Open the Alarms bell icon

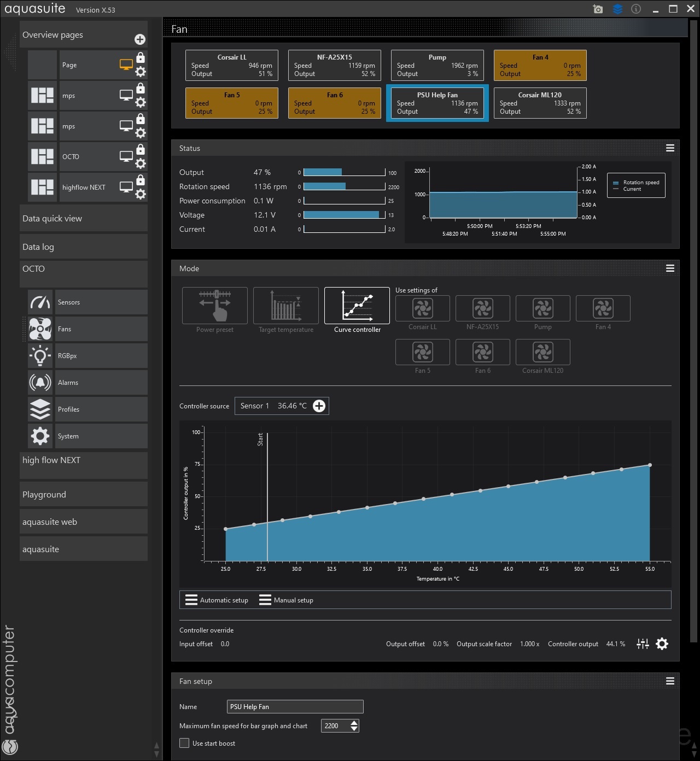pos(40,382)
